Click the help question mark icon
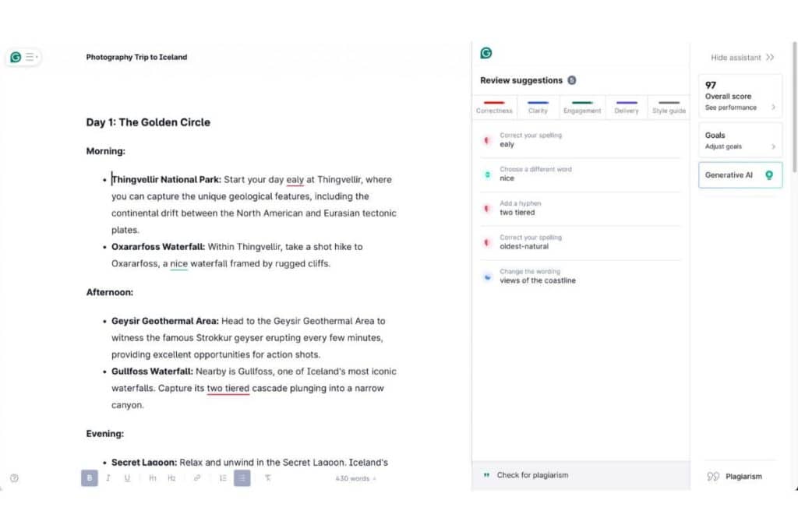Viewport: 798px width, 532px height. pos(14,478)
